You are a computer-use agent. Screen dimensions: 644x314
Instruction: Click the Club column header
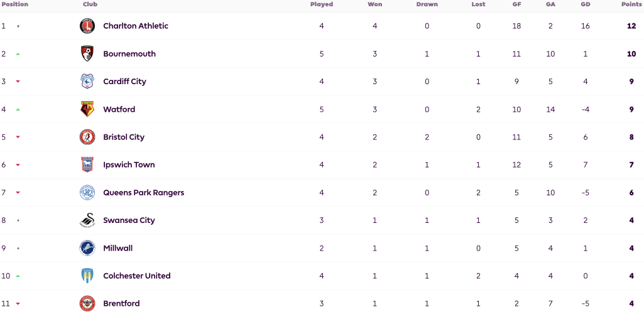pyautogui.click(x=90, y=4)
